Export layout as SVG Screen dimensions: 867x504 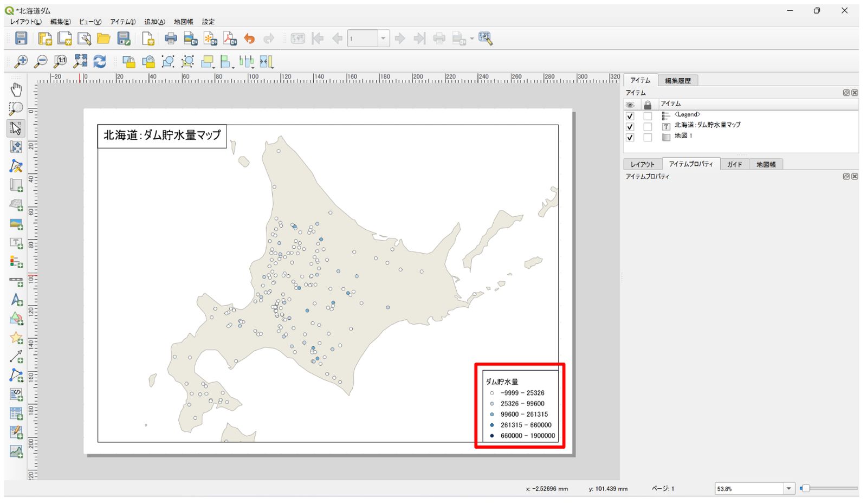[210, 38]
